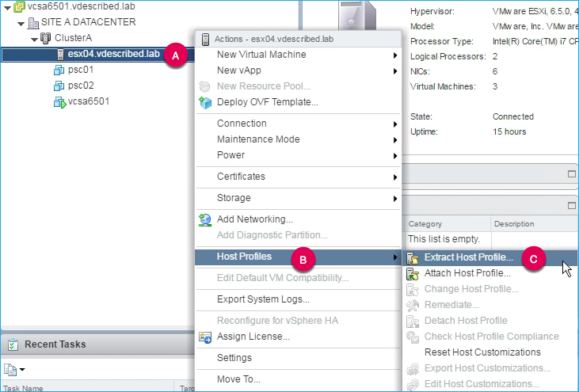The image size is (579, 392).
Task: Click the Description column header
Action: pyautogui.click(x=534, y=224)
